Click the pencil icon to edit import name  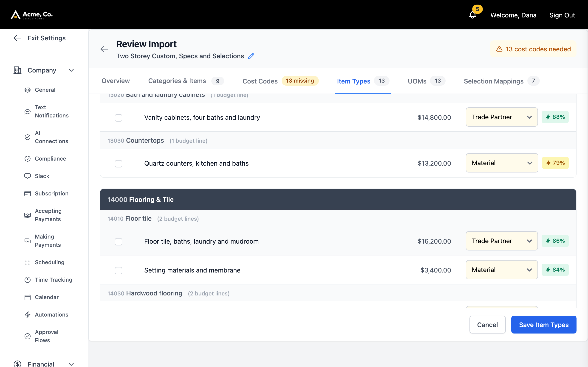click(251, 56)
